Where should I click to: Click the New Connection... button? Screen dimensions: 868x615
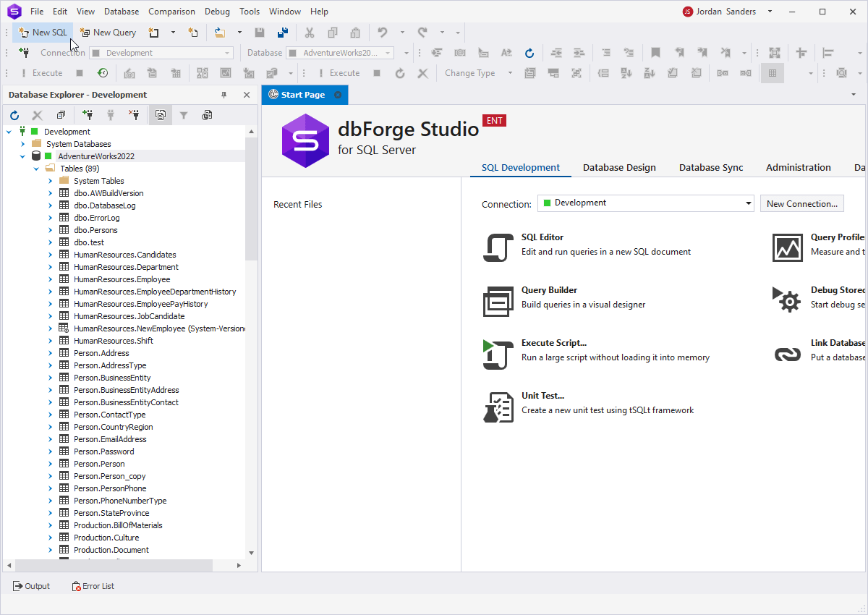[802, 203]
